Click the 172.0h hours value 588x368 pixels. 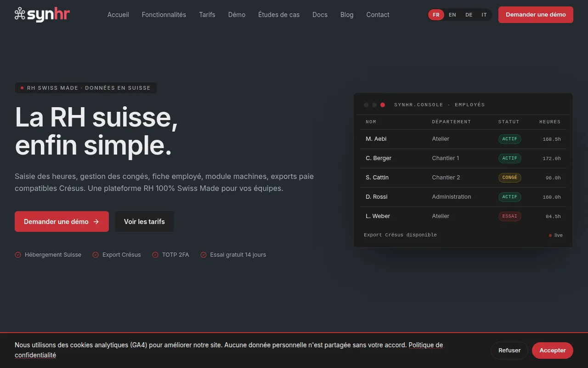click(552, 159)
